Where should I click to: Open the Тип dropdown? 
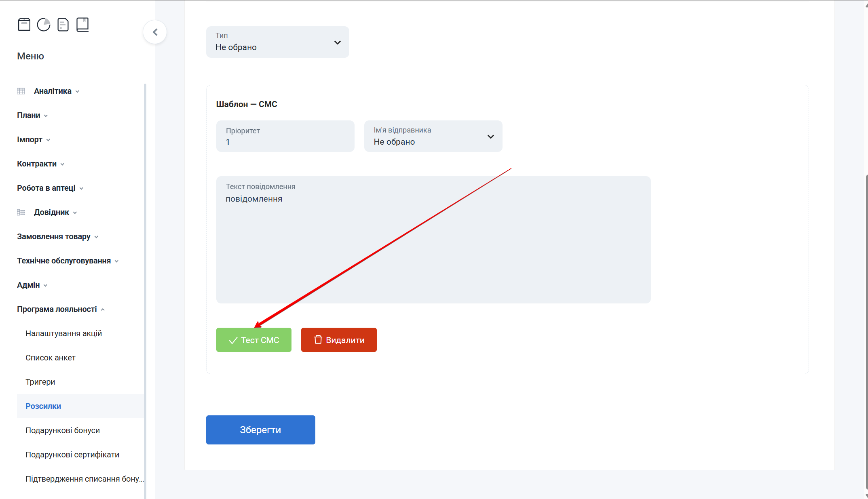(277, 42)
